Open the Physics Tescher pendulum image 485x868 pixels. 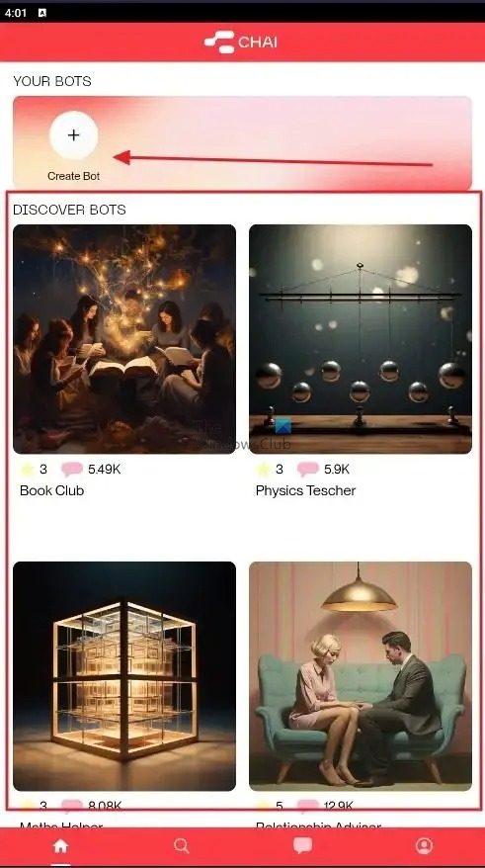coord(361,339)
